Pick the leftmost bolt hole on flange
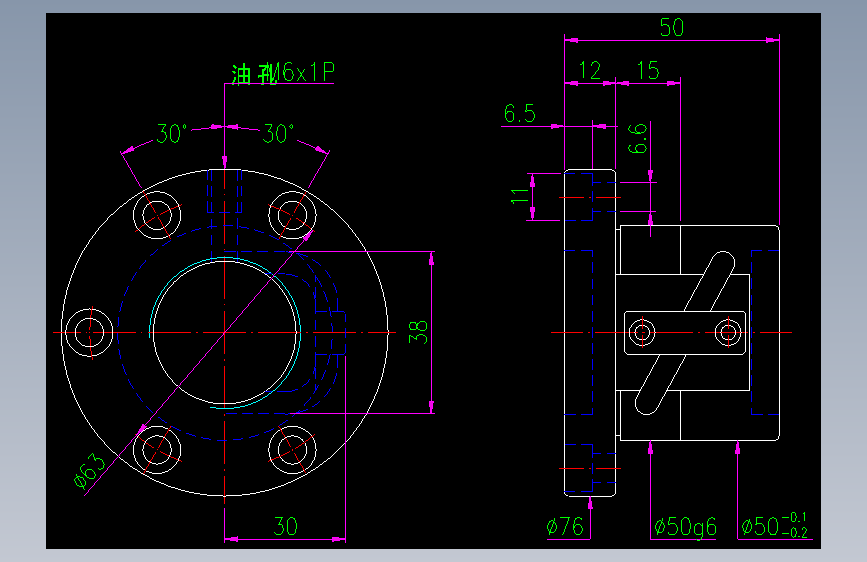The width and height of the screenshot is (867, 562). point(90,332)
